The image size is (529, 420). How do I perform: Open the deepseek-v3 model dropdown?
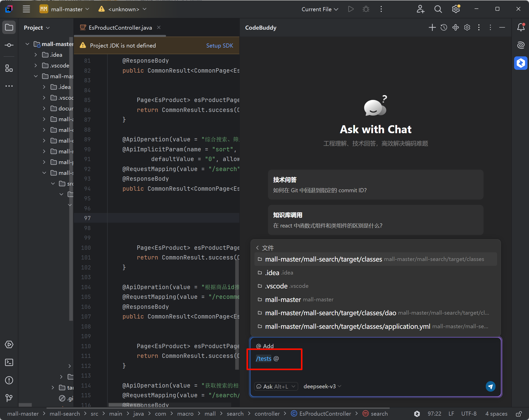(322, 386)
